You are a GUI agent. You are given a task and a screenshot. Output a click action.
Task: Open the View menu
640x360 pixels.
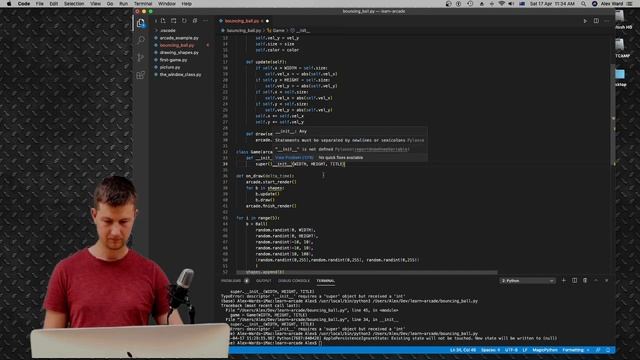point(96,4)
